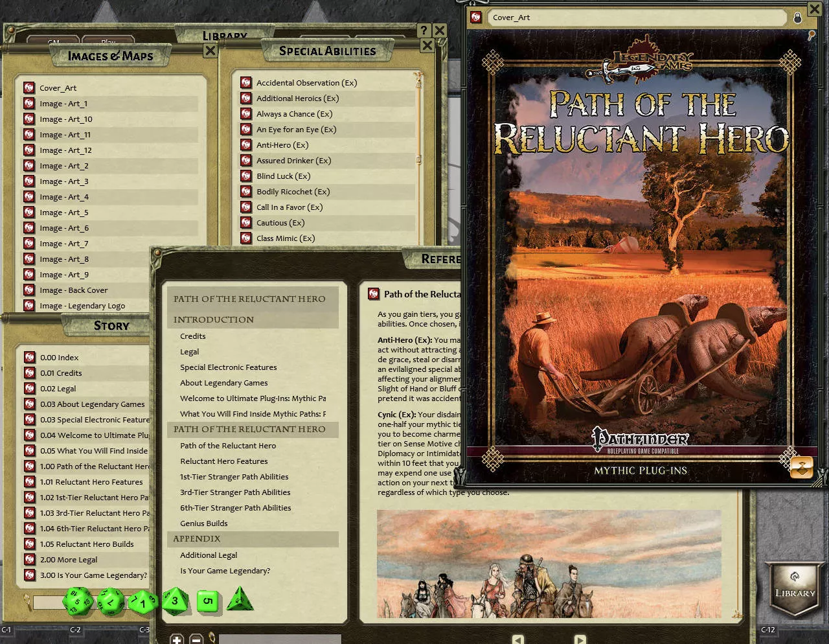Open 1st-Tier Stranger Path Abilities page
The height and width of the screenshot is (644, 829).
point(234,477)
